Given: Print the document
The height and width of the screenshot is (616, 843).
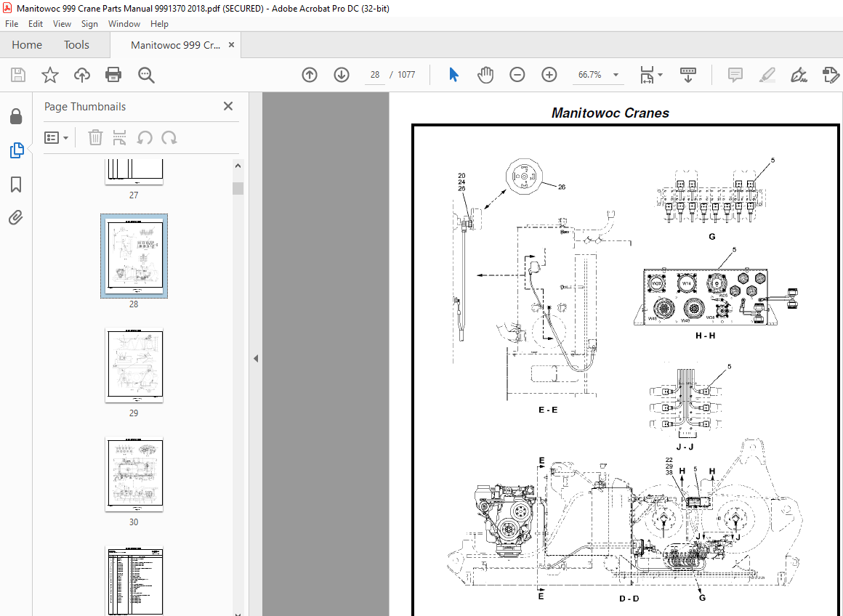Looking at the screenshot, I should tap(113, 75).
